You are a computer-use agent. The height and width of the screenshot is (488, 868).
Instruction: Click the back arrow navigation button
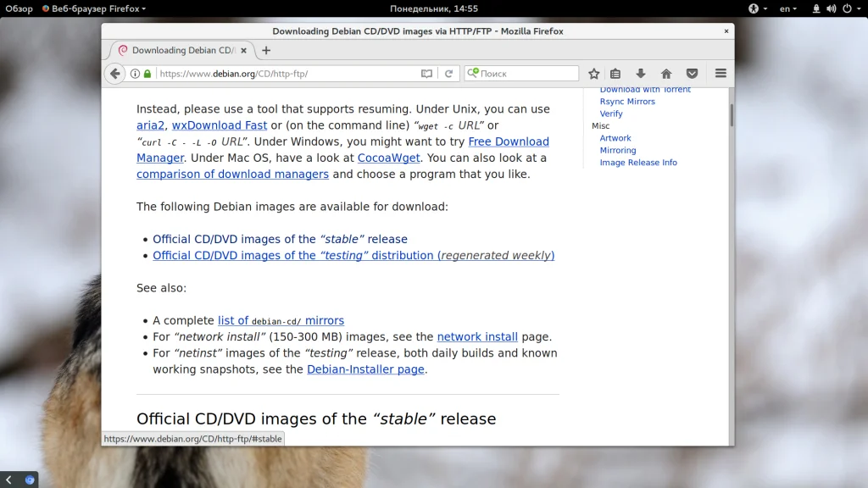[x=114, y=74]
